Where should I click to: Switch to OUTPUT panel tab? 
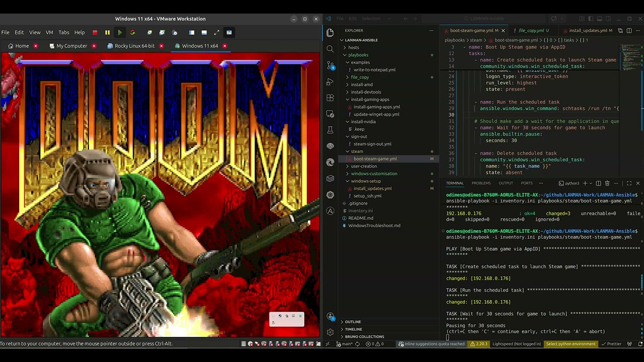[x=506, y=183]
